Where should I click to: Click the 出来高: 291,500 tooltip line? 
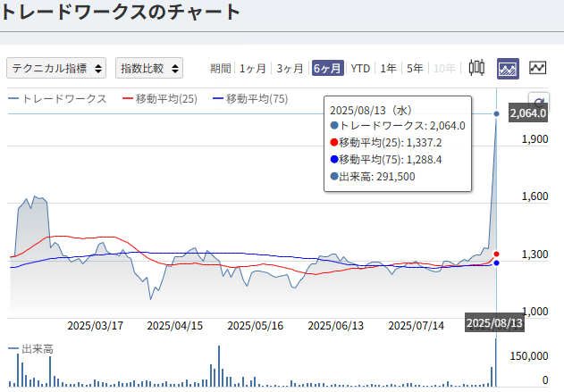pyautogui.click(x=373, y=177)
